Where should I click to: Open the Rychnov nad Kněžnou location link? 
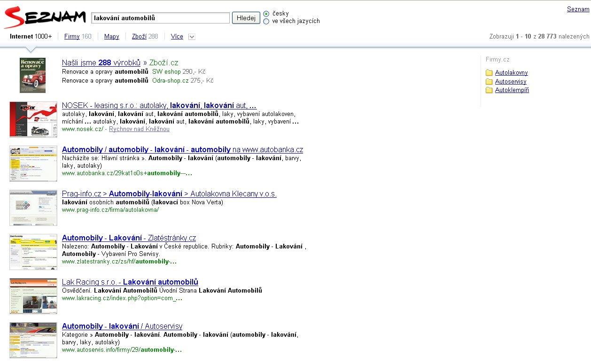click(x=139, y=129)
